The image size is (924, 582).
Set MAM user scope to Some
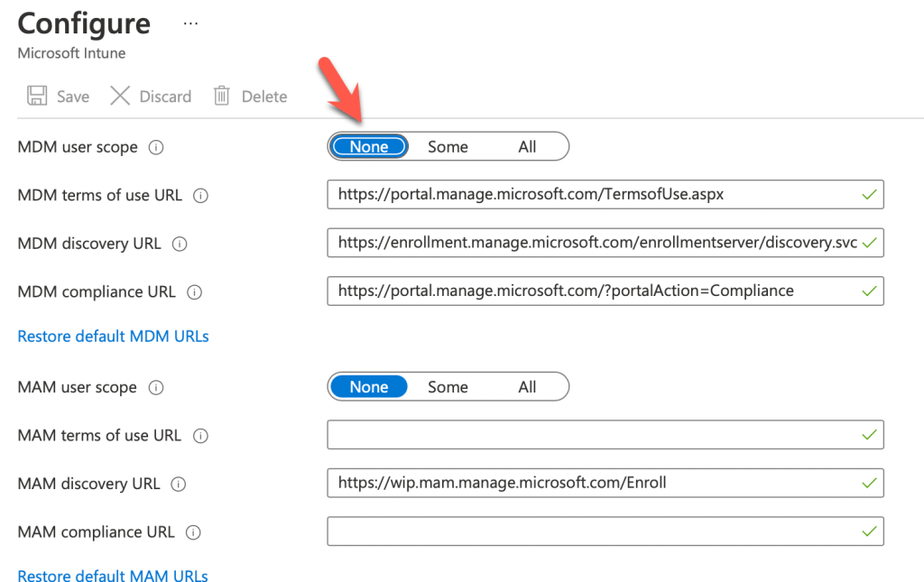(448, 387)
